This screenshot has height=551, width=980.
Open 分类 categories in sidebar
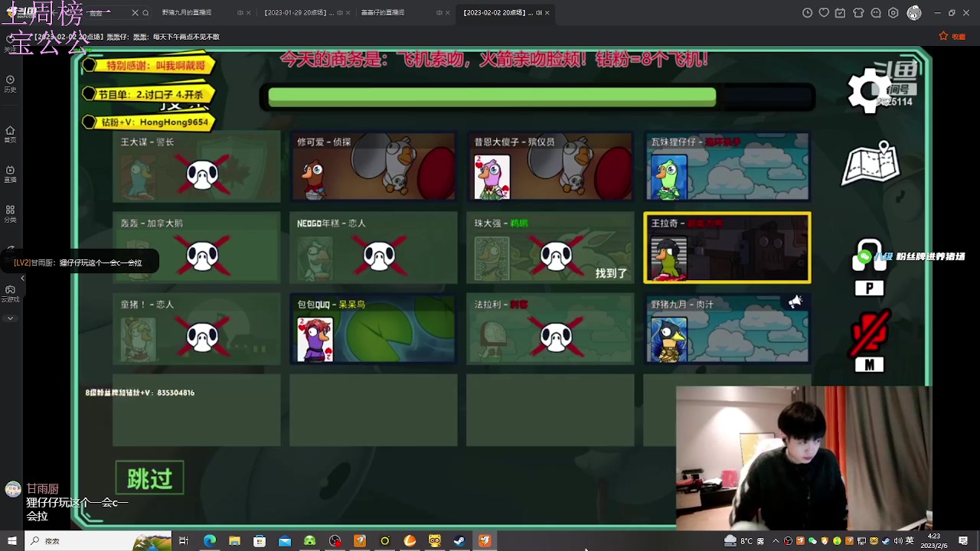(x=10, y=214)
